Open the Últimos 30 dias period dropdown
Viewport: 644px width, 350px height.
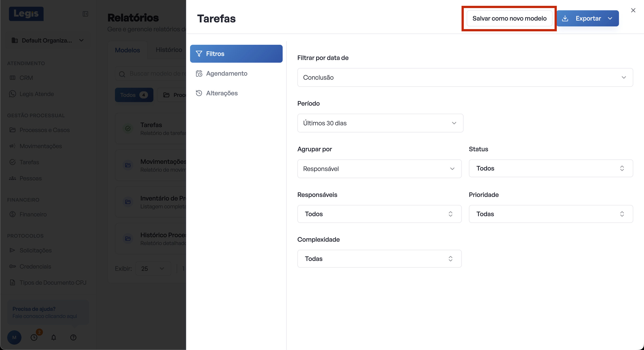coord(380,123)
